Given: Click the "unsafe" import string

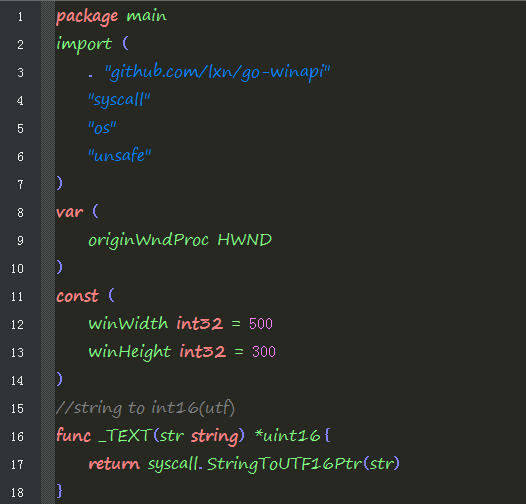Looking at the screenshot, I should coord(119,156).
